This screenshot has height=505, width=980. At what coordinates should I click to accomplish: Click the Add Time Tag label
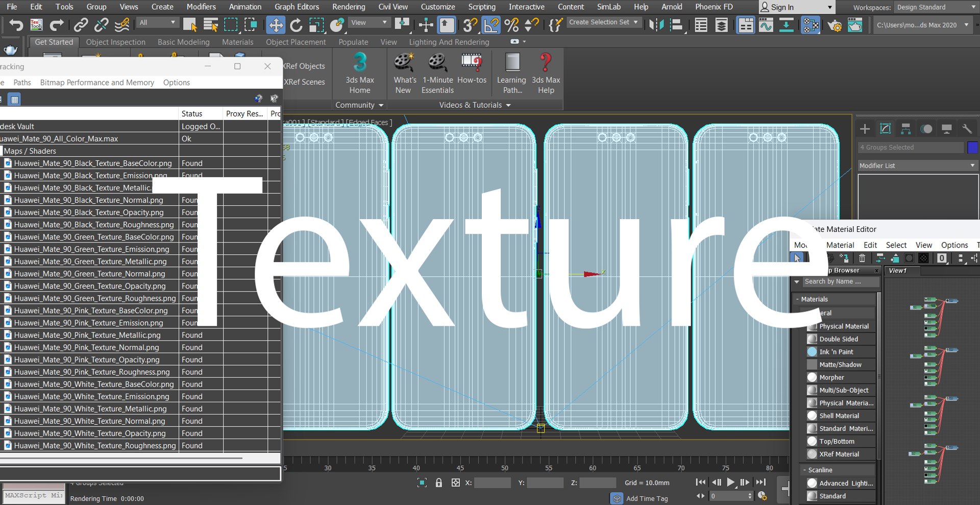647,498
